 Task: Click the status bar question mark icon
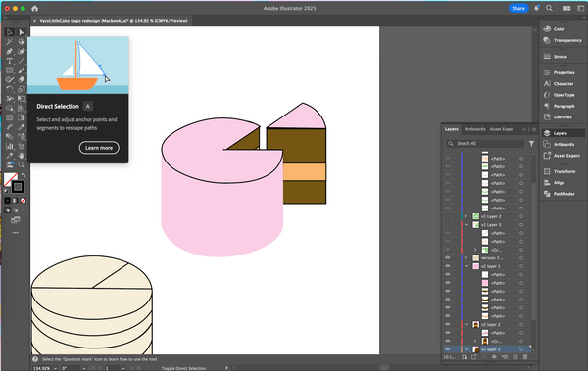click(x=35, y=359)
